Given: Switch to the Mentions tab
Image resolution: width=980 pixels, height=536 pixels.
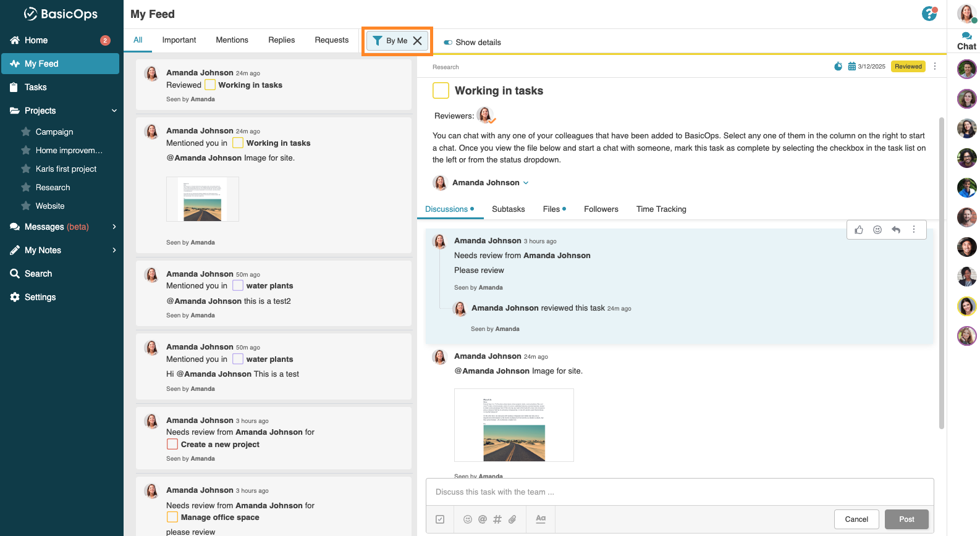Looking at the screenshot, I should [x=232, y=40].
